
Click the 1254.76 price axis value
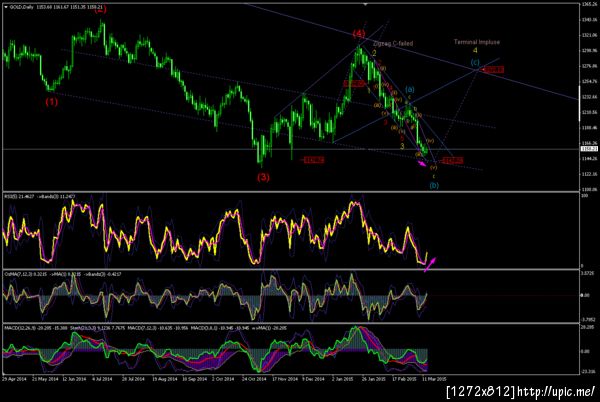pos(589,81)
